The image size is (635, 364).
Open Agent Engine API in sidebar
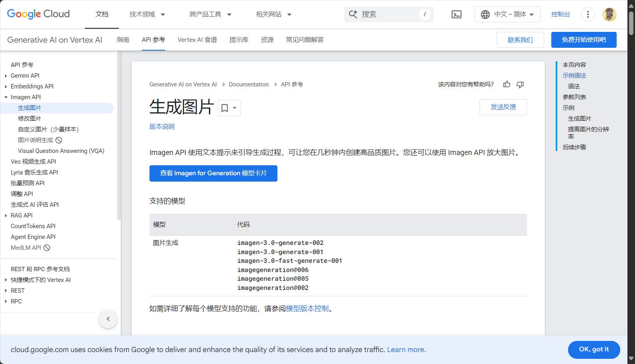pos(33,237)
